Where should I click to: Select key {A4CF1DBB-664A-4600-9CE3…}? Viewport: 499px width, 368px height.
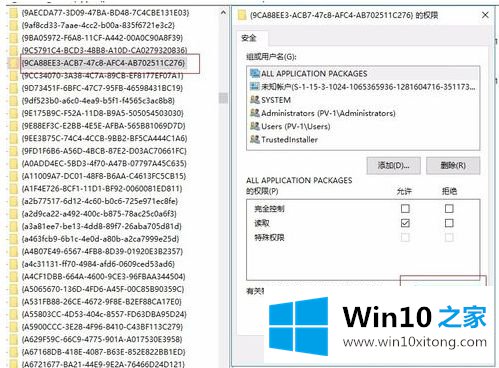click(x=103, y=277)
